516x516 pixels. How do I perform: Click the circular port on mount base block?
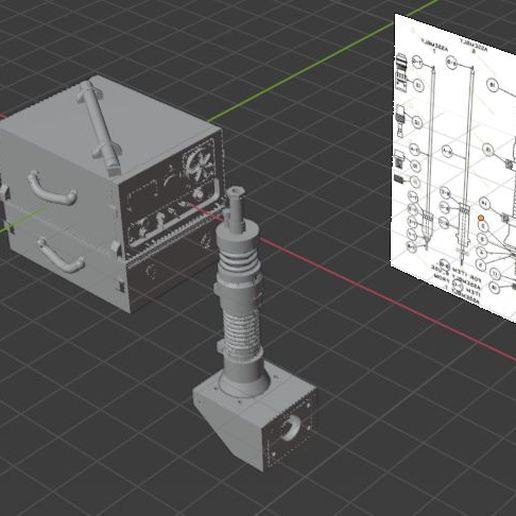(291, 428)
